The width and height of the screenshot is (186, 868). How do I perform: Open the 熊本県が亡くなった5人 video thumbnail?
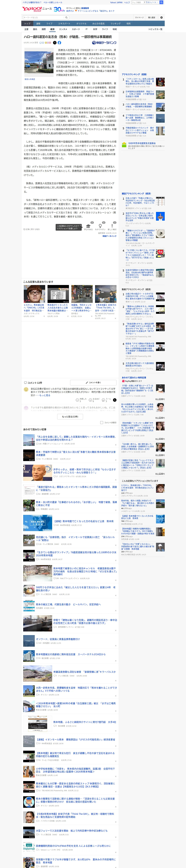tap(58, 294)
